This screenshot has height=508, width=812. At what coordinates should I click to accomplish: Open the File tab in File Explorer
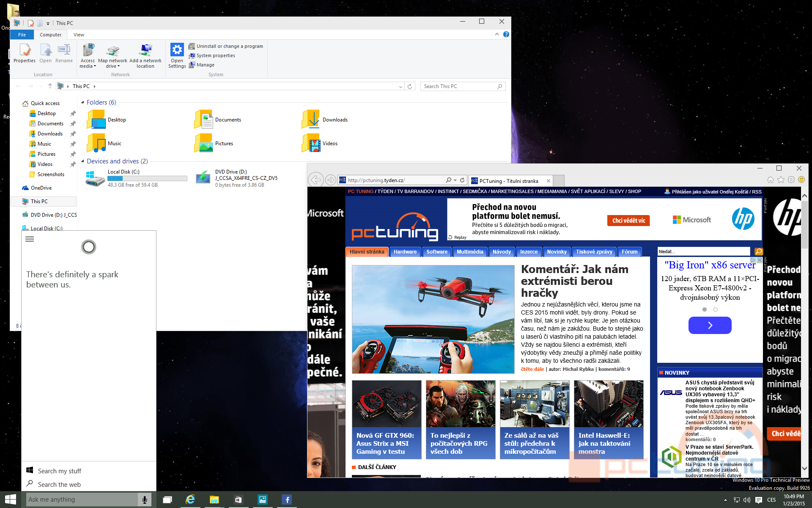(22, 35)
